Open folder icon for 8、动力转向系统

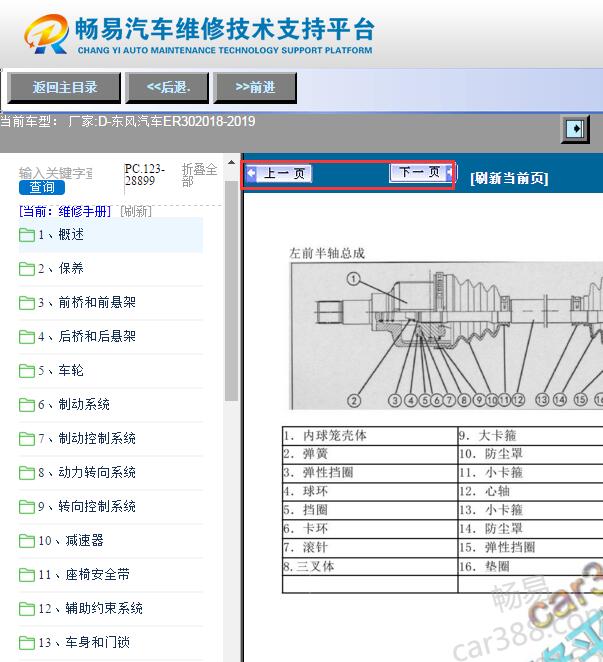point(27,472)
